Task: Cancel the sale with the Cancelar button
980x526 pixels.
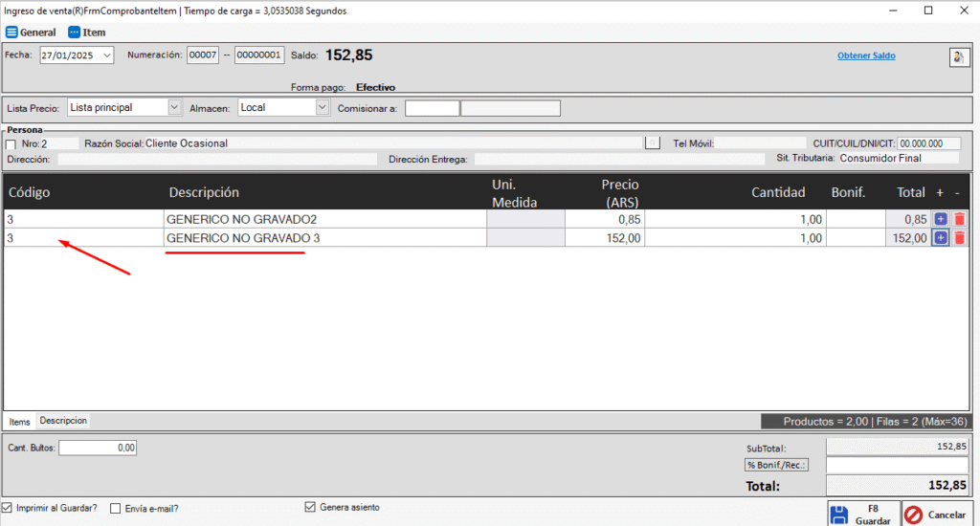Action: point(937,515)
